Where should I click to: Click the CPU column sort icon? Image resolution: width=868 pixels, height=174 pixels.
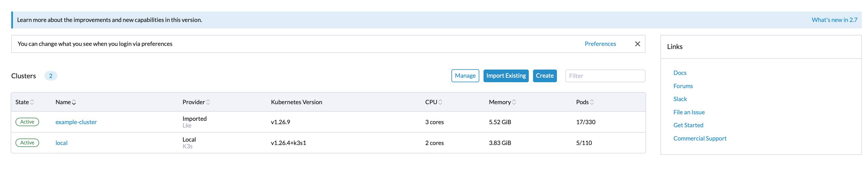(x=440, y=102)
